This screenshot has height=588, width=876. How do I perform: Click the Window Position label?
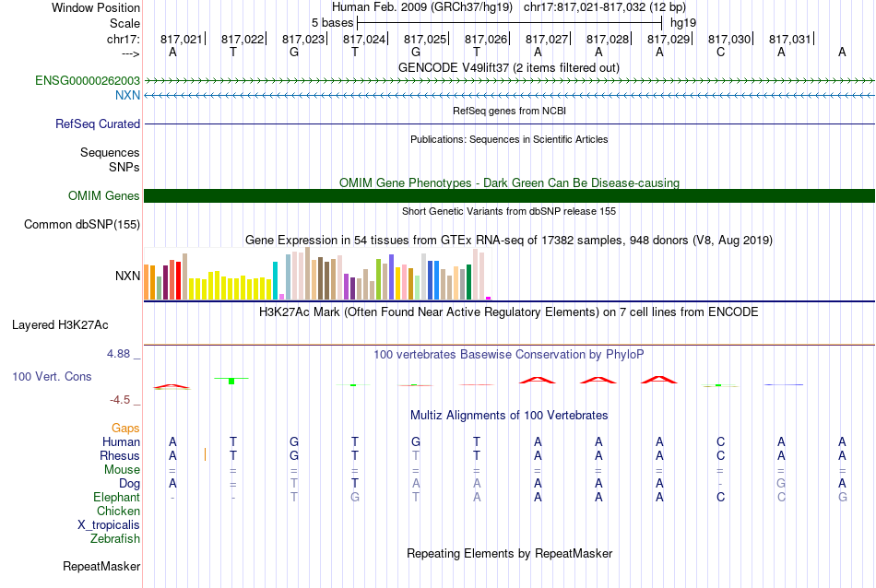point(96,7)
